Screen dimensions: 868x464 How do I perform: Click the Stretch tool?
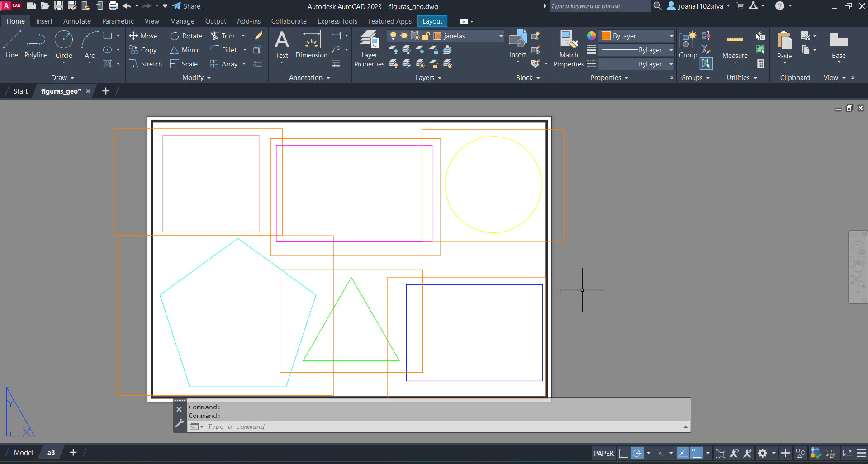145,64
